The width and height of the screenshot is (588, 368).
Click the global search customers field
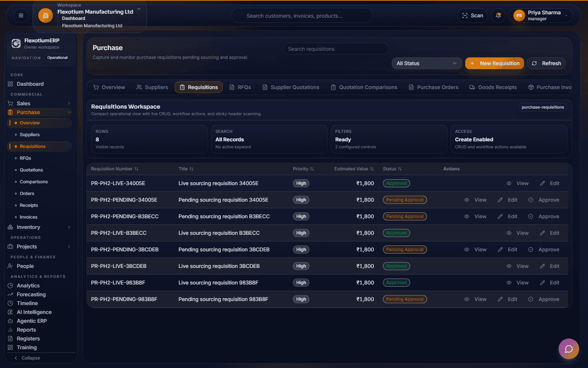302,16
